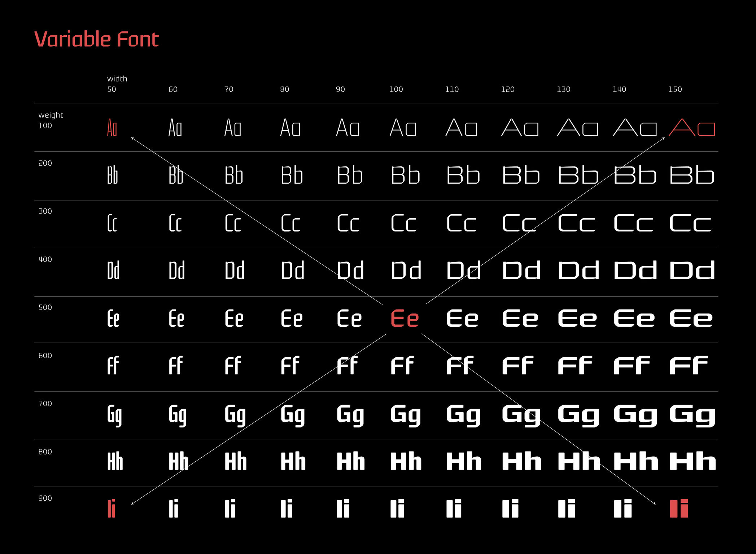Click the 'Ff' glyph at width 80

(x=290, y=366)
